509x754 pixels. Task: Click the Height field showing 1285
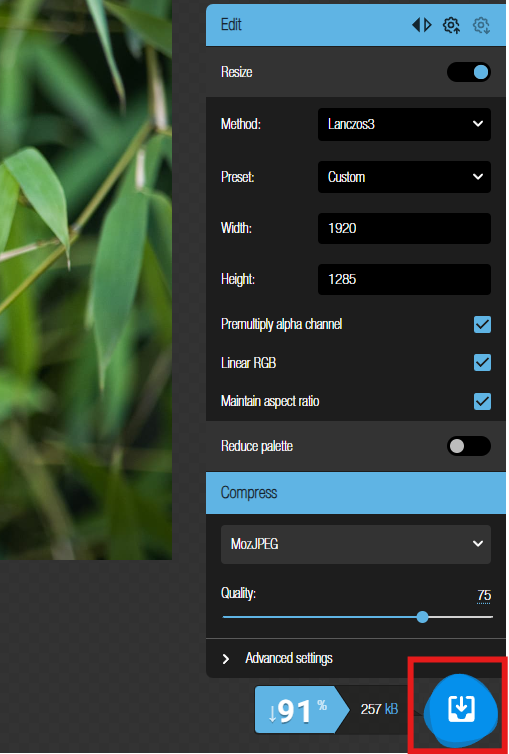[404, 279]
